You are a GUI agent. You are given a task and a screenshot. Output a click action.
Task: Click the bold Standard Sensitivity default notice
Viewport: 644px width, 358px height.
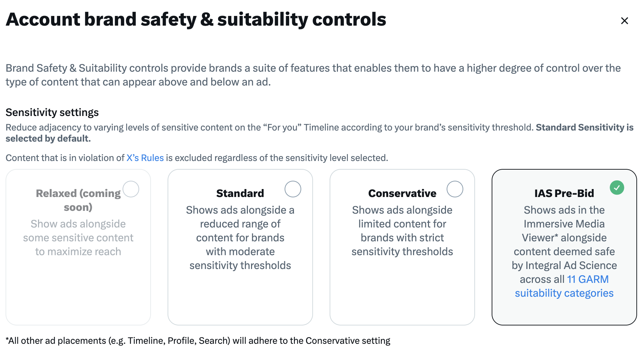[320, 133]
